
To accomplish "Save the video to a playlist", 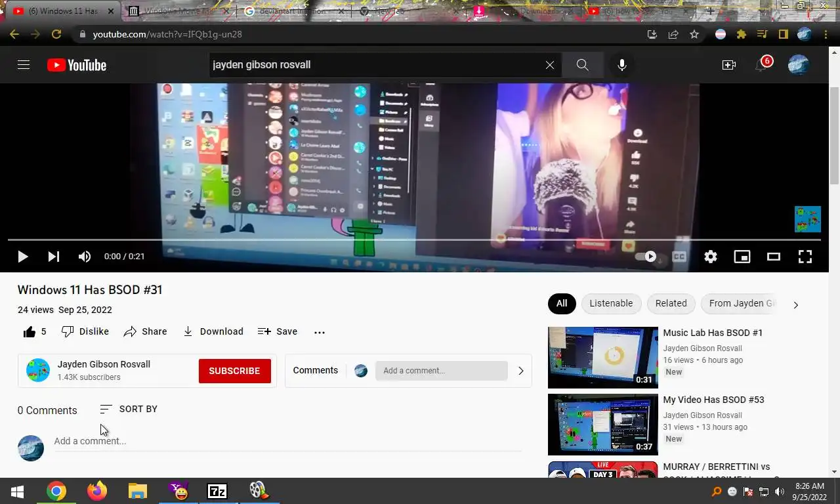I will pos(278,332).
